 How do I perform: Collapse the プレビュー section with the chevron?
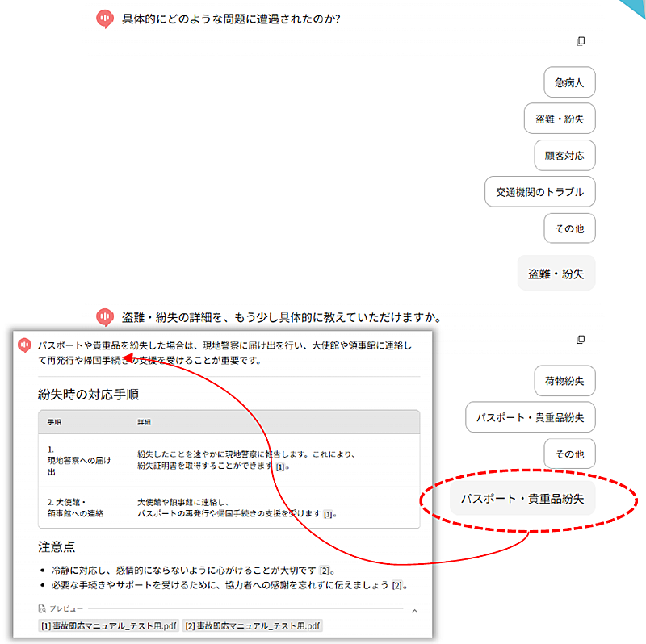(415, 611)
